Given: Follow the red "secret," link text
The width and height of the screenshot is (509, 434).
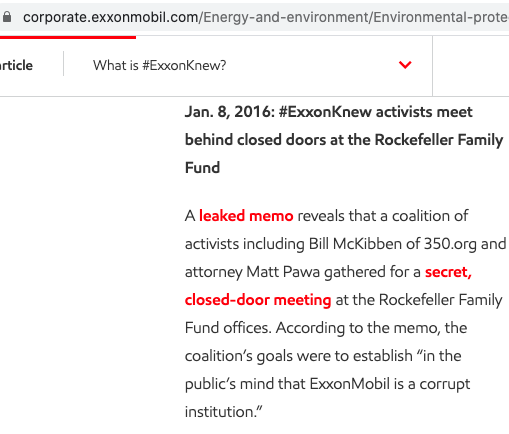Looking at the screenshot, I should pos(448,272).
